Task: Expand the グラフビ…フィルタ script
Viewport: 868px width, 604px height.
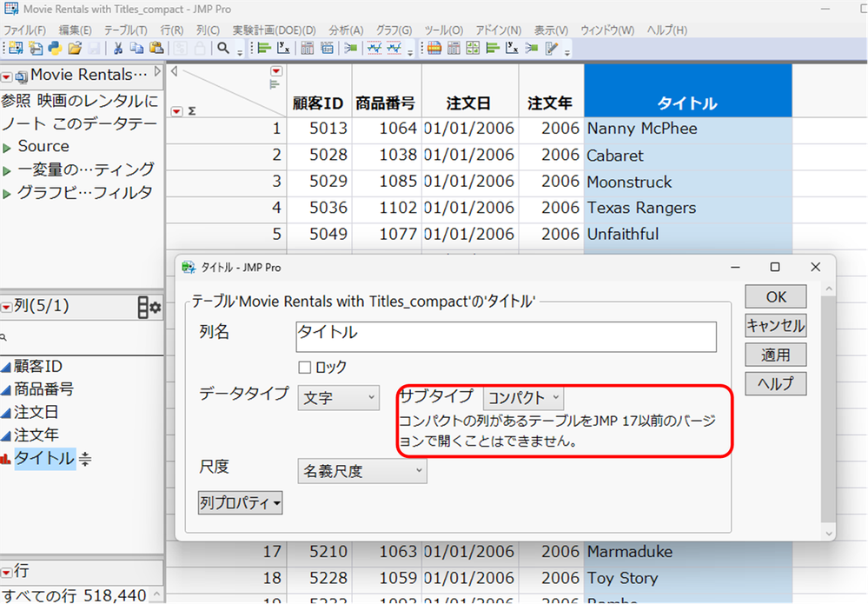Action: 7,194
